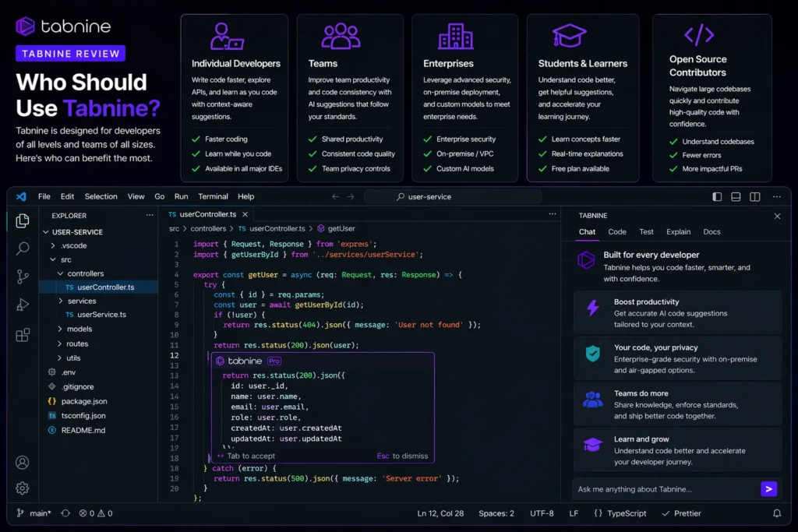Open errors and warnings count in status bar

[x=96, y=513]
